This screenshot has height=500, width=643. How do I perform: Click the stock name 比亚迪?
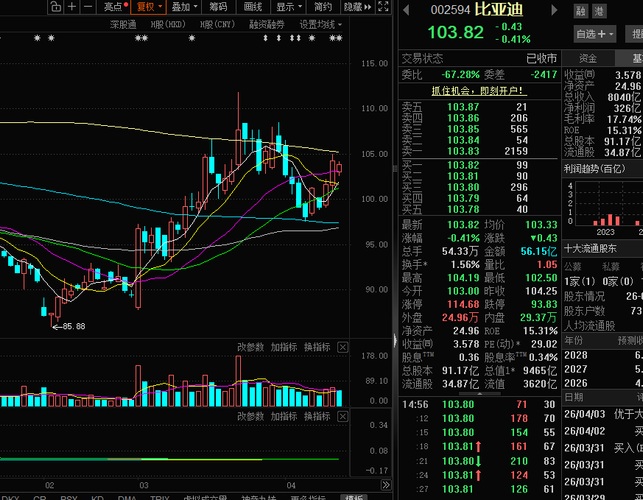[499, 9]
